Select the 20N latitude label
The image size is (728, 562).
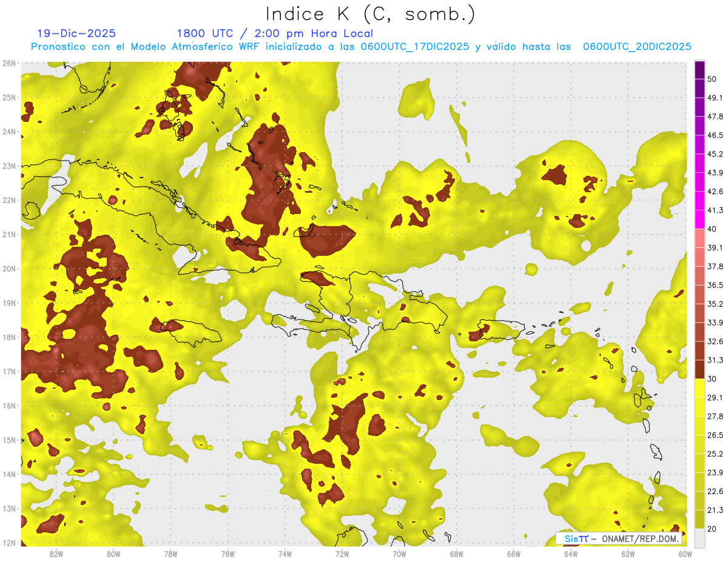[9, 269]
